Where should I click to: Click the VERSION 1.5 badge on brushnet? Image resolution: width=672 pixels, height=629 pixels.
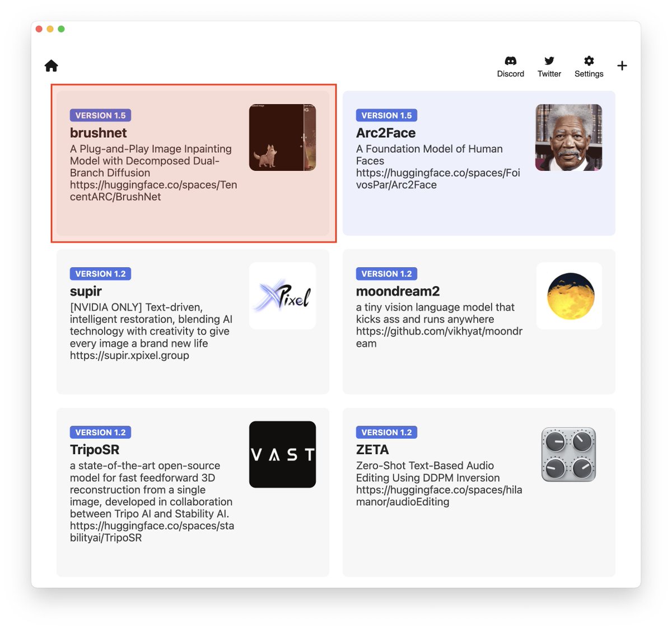100,115
